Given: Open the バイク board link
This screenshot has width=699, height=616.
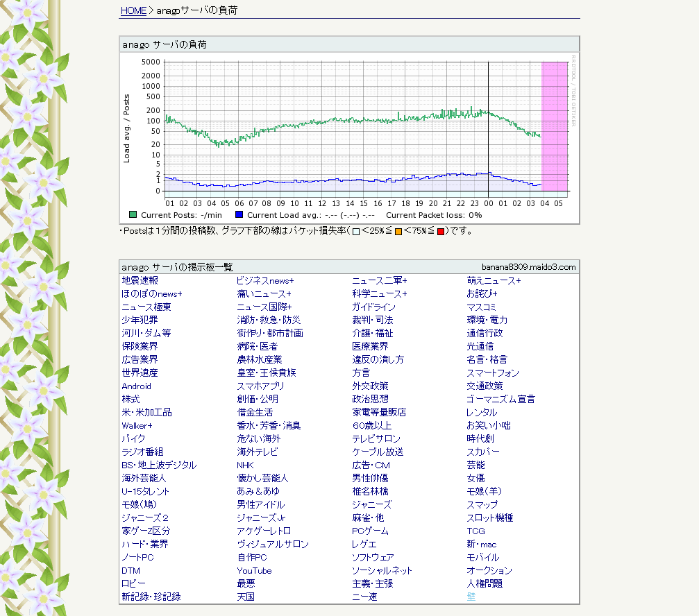Looking at the screenshot, I should 133,438.
